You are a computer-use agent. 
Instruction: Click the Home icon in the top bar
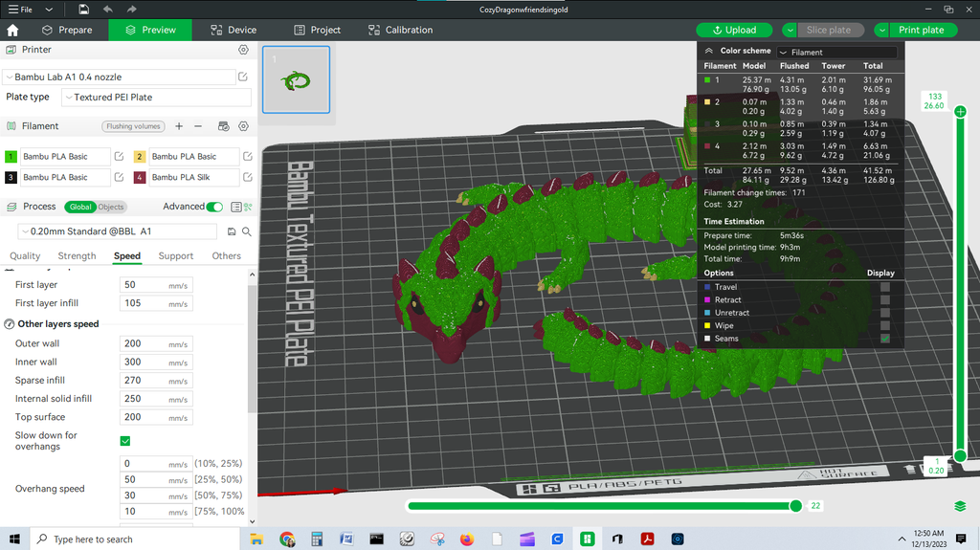[x=12, y=30]
